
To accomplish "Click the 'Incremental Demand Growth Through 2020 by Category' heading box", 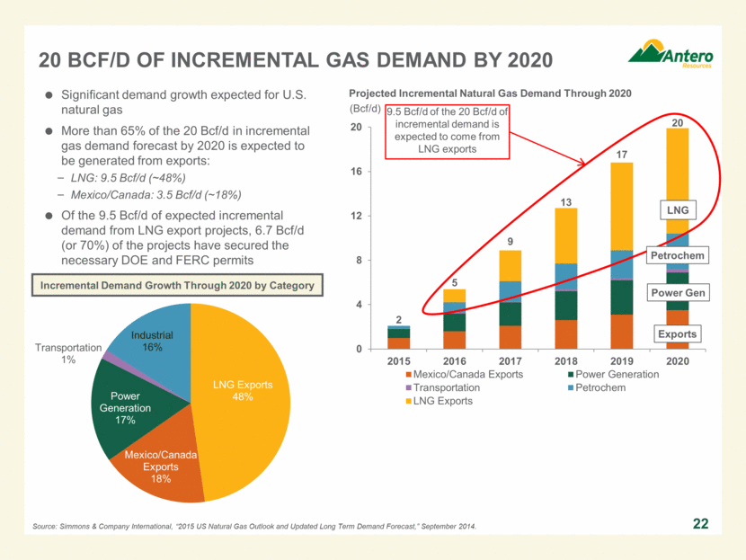I will pos(177,285).
